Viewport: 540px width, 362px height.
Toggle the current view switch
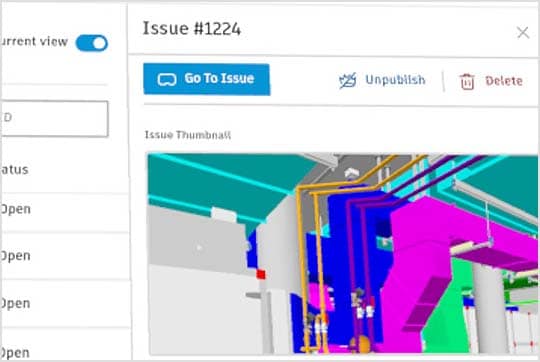[92, 43]
